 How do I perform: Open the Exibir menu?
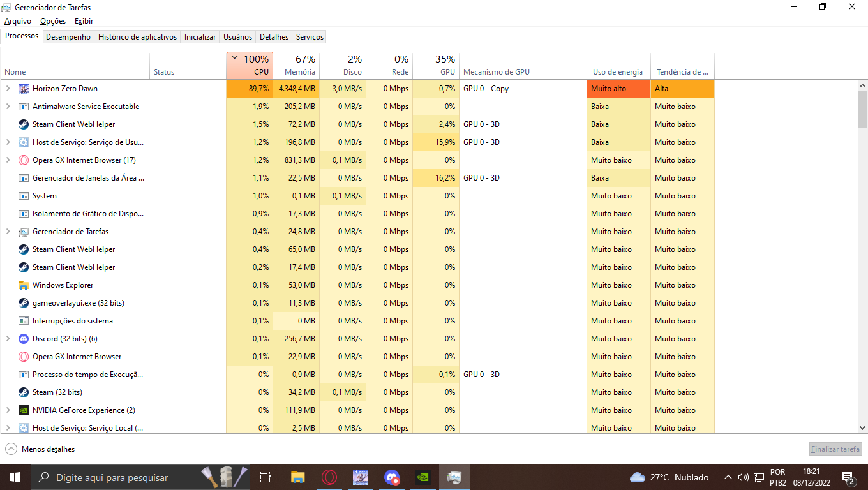(84, 21)
